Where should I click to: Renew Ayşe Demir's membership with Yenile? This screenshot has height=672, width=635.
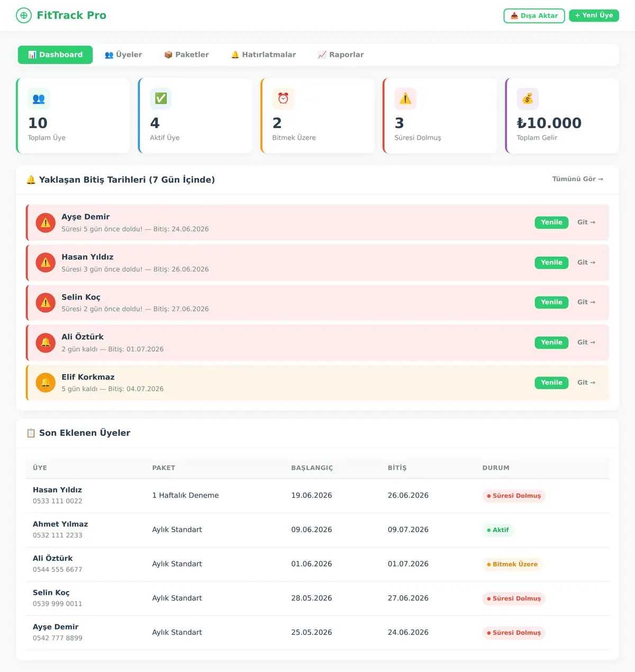coord(551,222)
